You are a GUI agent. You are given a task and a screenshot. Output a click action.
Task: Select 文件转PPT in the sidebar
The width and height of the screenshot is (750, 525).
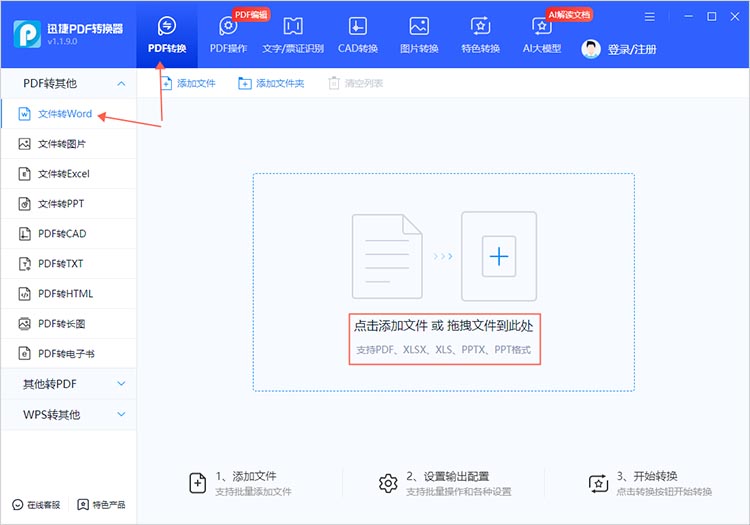coord(68,204)
